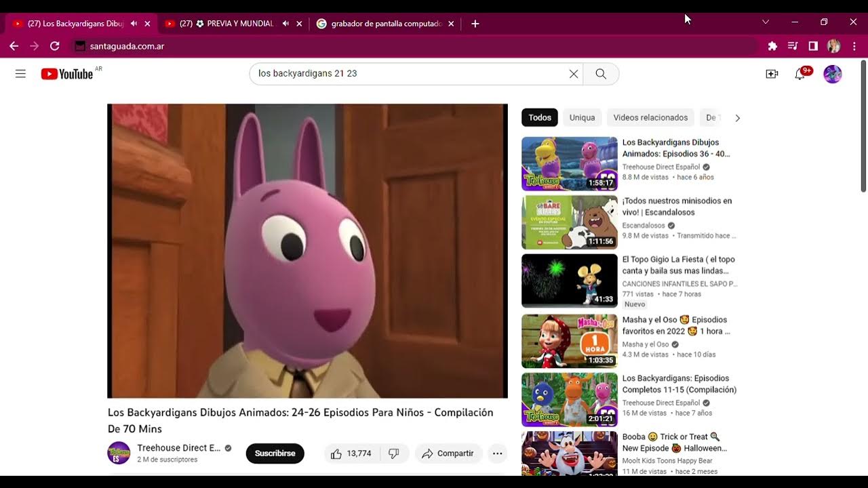Close the PREVIA Y MUNDIAL tab
868x488 pixels.
pos(299,24)
